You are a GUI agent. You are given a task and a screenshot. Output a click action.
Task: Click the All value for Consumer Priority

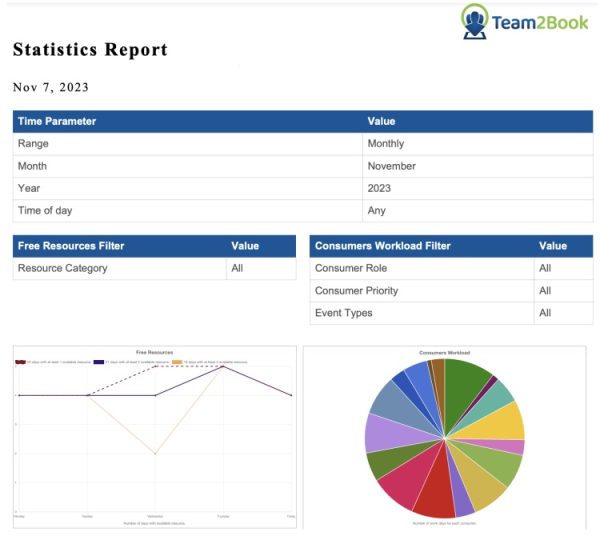point(545,291)
